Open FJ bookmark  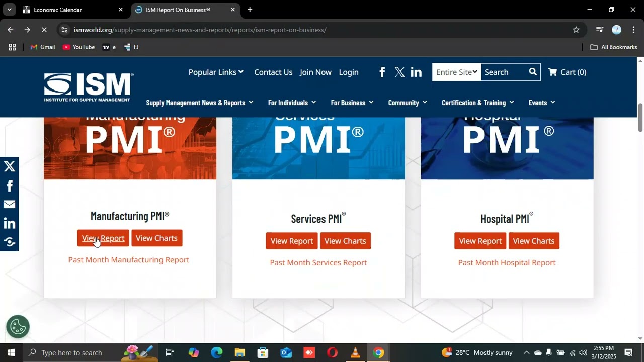[x=131, y=47]
